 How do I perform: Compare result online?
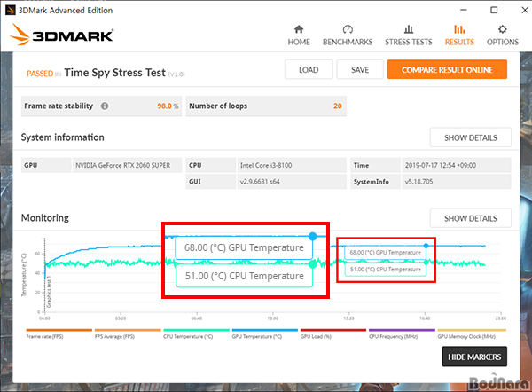click(447, 70)
